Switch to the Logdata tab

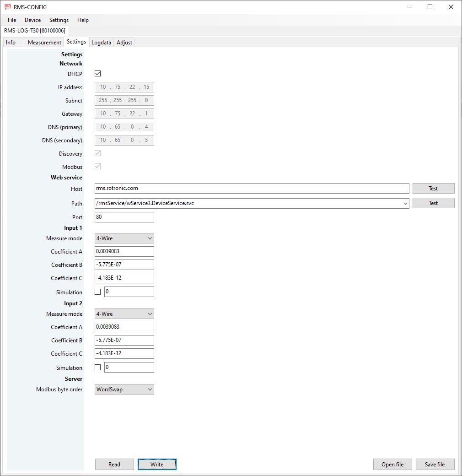point(101,43)
